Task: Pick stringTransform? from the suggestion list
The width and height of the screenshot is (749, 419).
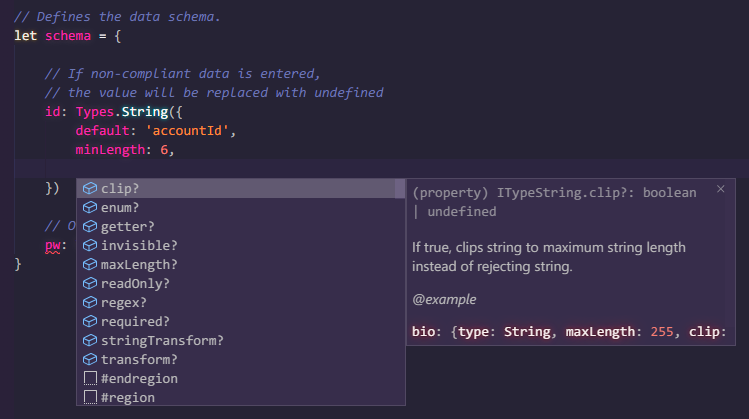Action: pos(162,340)
